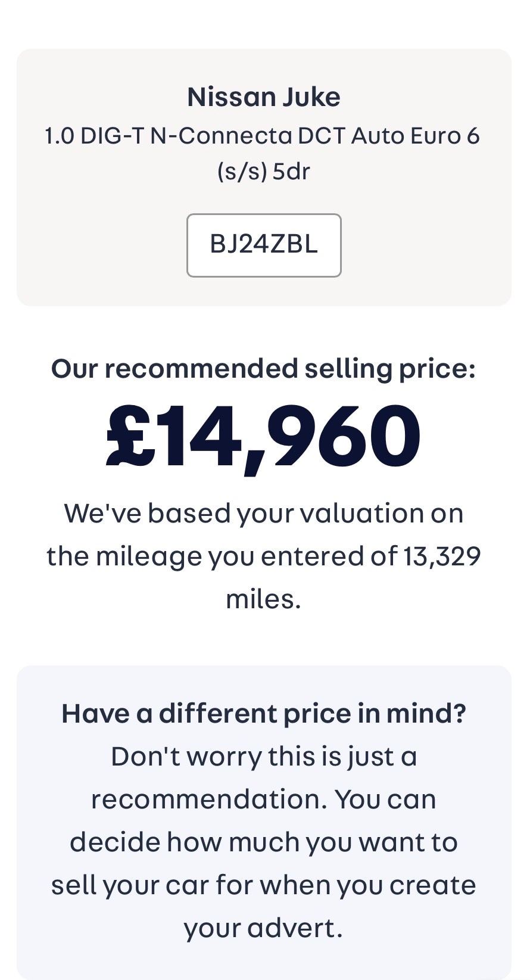
Task: Click the "Don't worry this is just a" line
Action: [264, 756]
